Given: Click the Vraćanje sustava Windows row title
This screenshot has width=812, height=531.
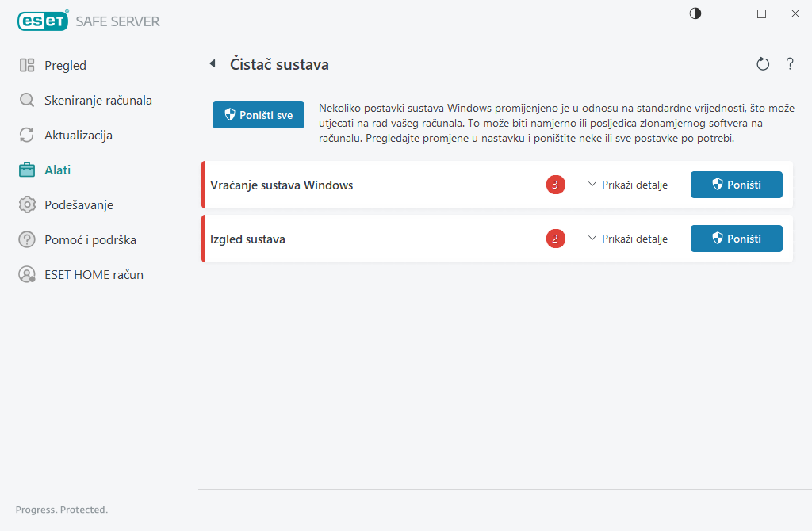Looking at the screenshot, I should [282, 185].
